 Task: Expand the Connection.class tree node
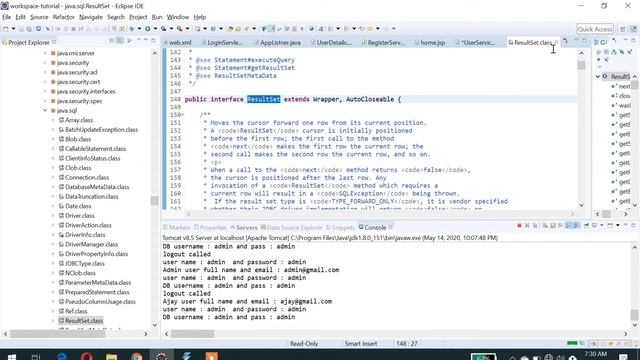point(53,178)
